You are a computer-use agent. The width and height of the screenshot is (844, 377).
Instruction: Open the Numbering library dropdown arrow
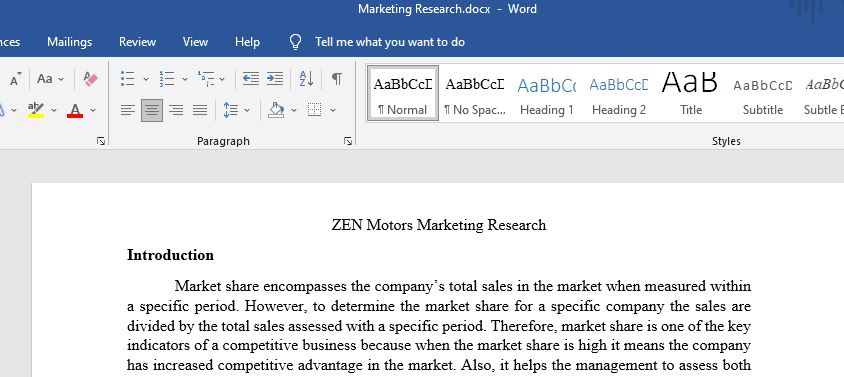[185, 79]
